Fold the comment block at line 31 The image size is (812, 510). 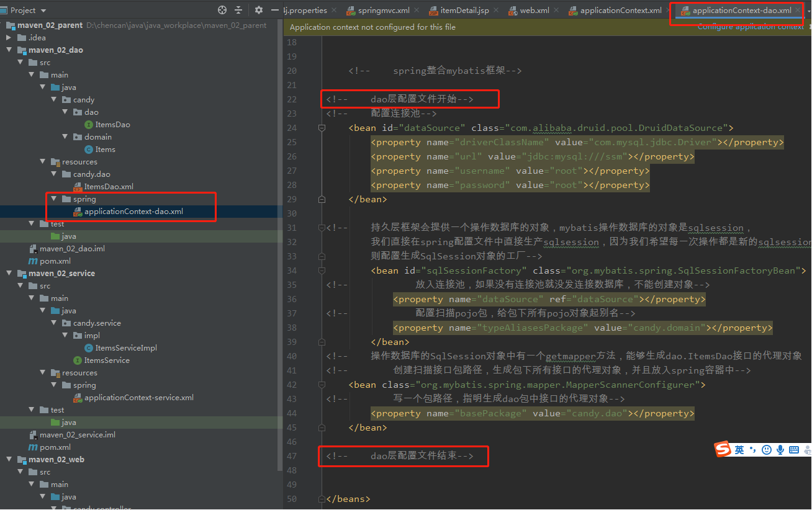tap(322, 228)
